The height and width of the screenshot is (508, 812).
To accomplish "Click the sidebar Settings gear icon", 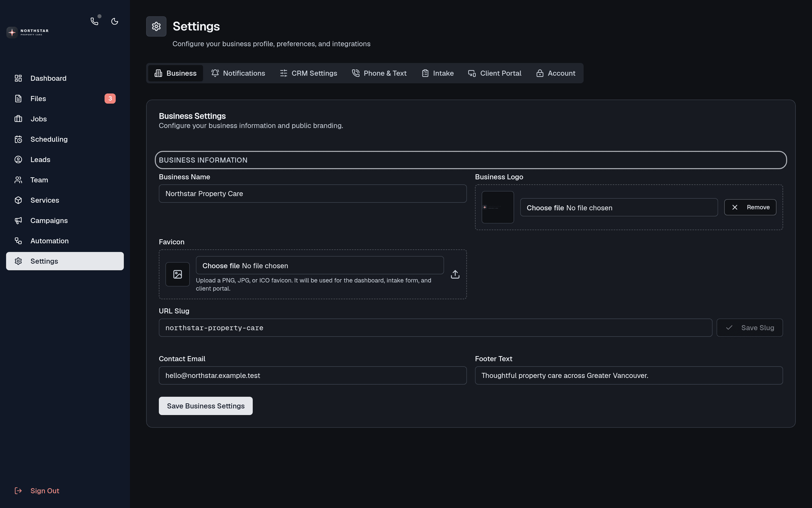I will pos(18,261).
